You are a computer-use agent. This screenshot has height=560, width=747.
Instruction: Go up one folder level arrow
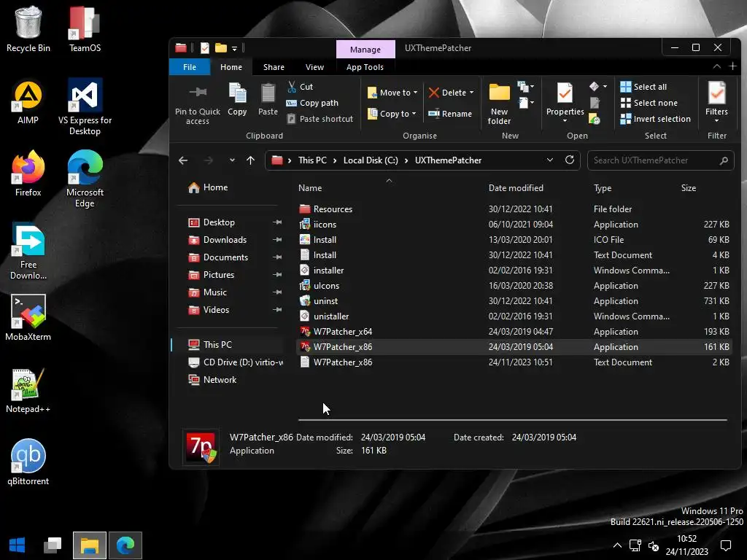(x=251, y=160)
